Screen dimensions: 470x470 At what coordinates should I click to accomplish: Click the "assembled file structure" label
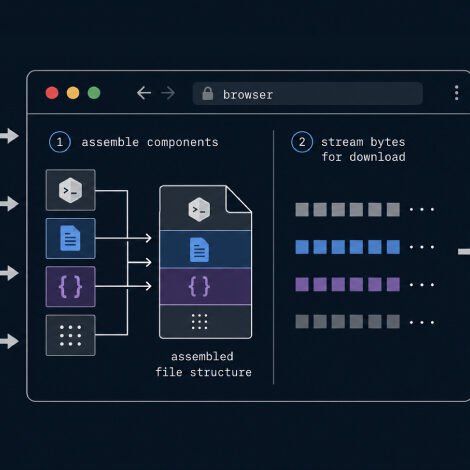coord(203,364)
